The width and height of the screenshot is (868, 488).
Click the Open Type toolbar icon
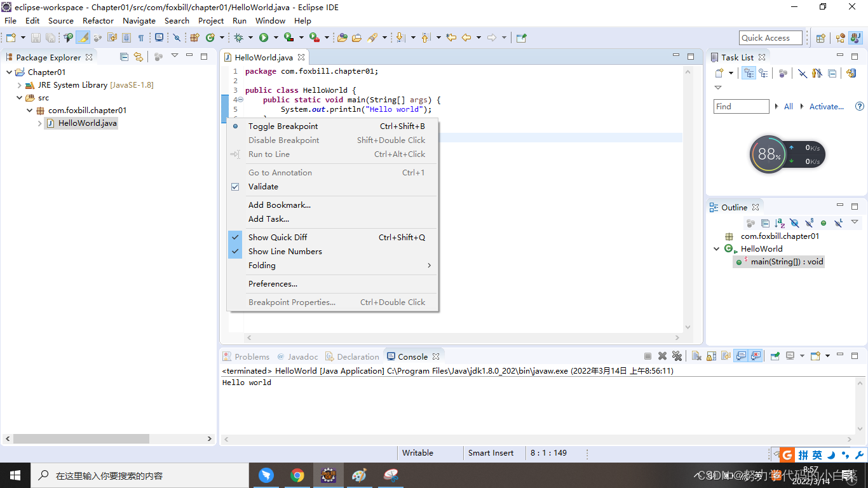(x=342, y=37)
